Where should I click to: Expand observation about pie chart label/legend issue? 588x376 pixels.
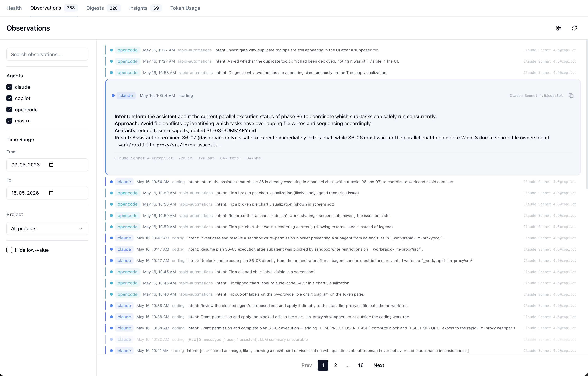click(343, 193)
